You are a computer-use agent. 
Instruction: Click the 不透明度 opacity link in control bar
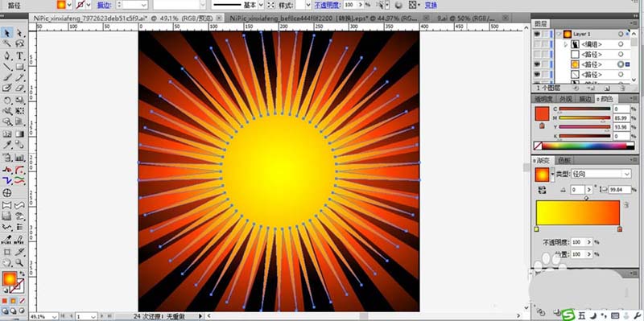tap(328, 6)
